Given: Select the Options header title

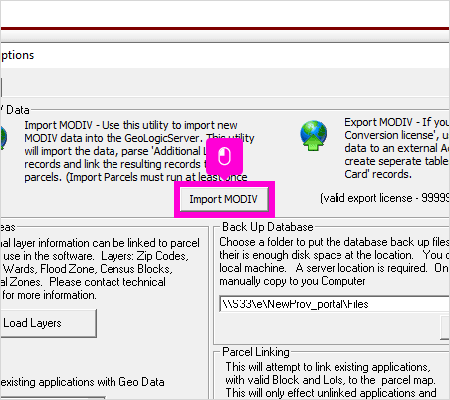Looking at the screenshot, I should (17, 55).
